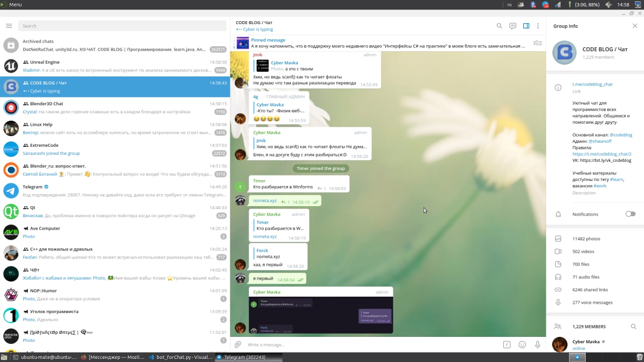The image size is (644, 362).
Task: Open three-dot chat options menu
Action: (x=538, y=26)
